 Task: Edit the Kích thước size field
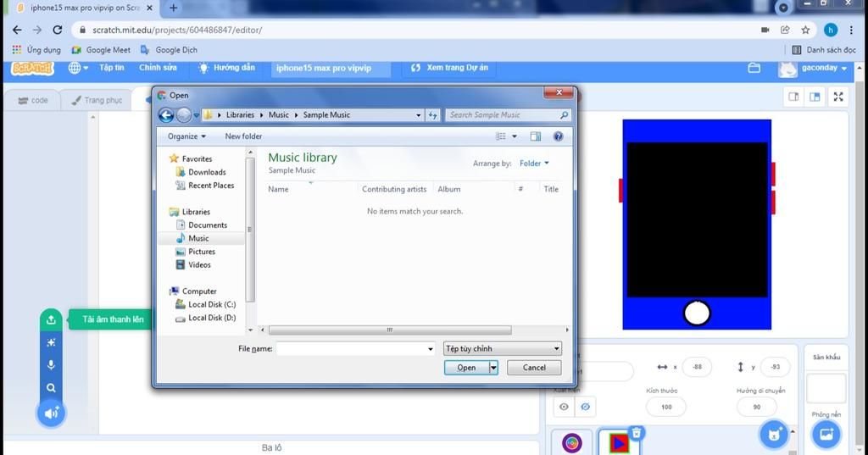pos(666,407)
